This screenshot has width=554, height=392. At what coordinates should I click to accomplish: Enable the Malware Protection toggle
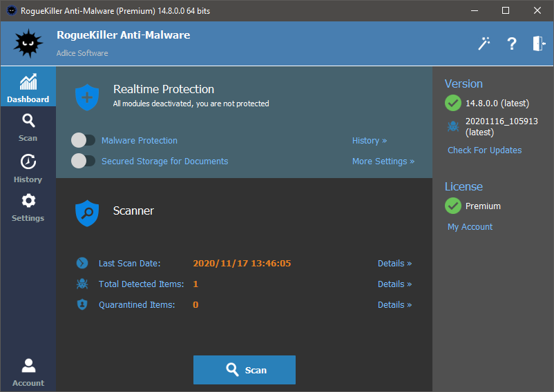point(83,140)
